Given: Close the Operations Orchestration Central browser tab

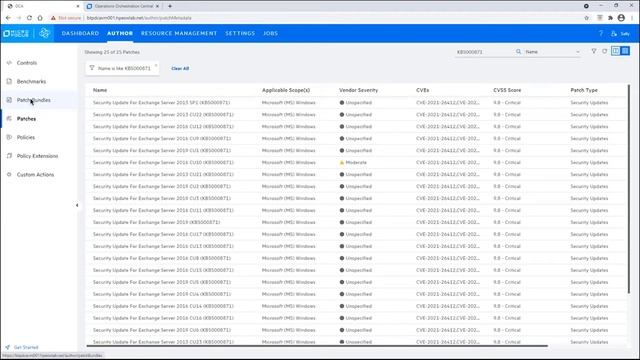Looking at the screenshot, I should (x=158, y=6).
